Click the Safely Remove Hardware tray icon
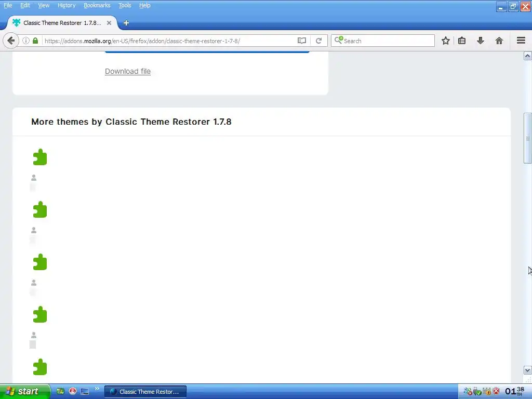The width and height of the screenshot is (532, 399). [477, 392]
